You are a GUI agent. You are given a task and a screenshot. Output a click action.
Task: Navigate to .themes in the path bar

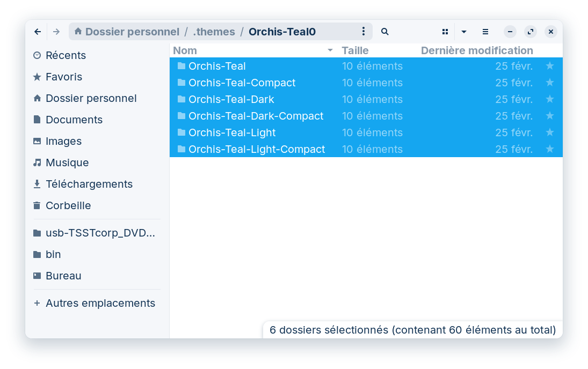214,32
